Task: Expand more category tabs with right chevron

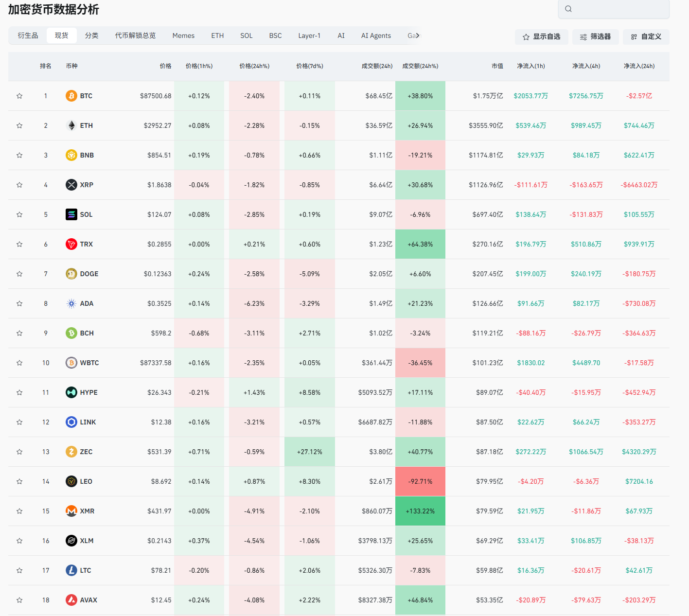Action: [418, 35]
